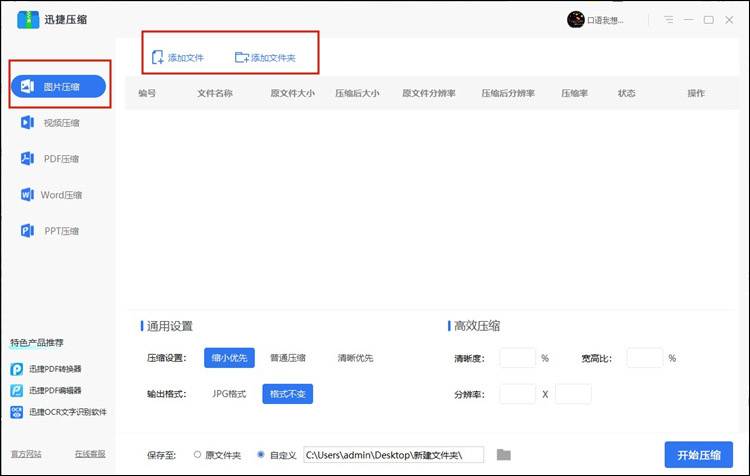Choose 清晰优先 compression setting

354,358
